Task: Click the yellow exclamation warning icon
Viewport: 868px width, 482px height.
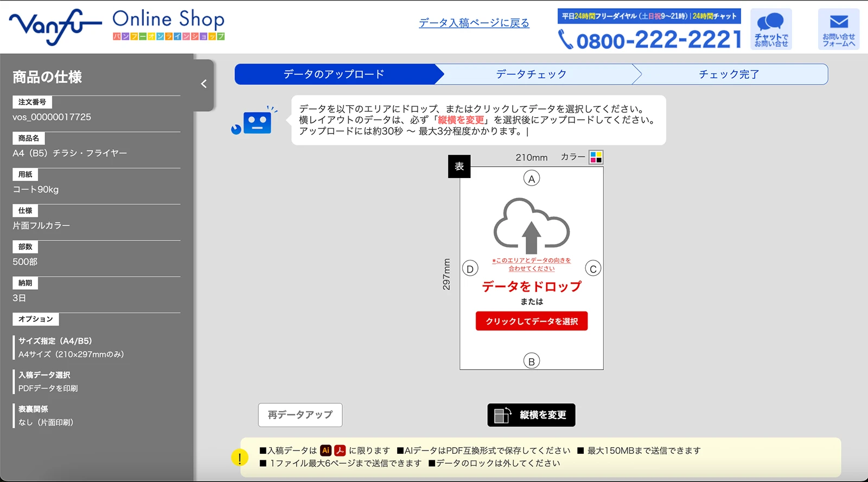Action: click(x=240, y=458)
